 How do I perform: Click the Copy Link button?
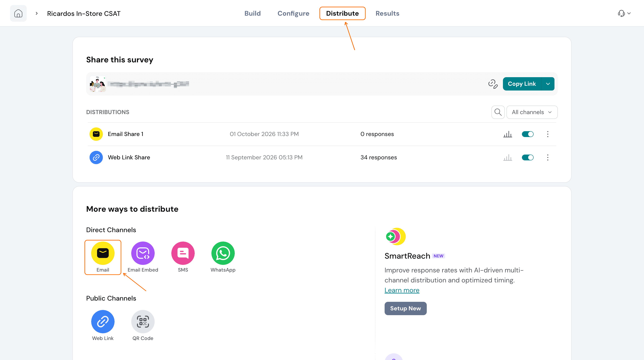pyautogui.click(x=522, y=84)
